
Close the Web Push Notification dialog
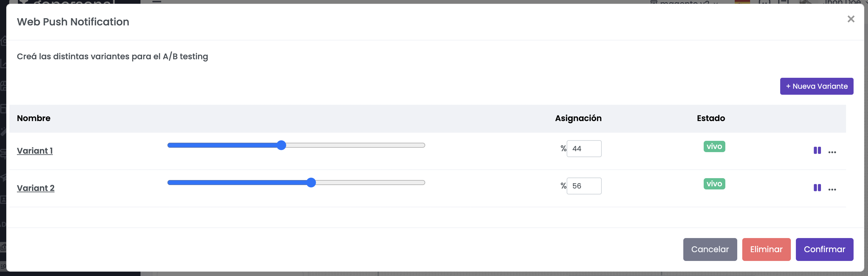[x=851, y=19]
